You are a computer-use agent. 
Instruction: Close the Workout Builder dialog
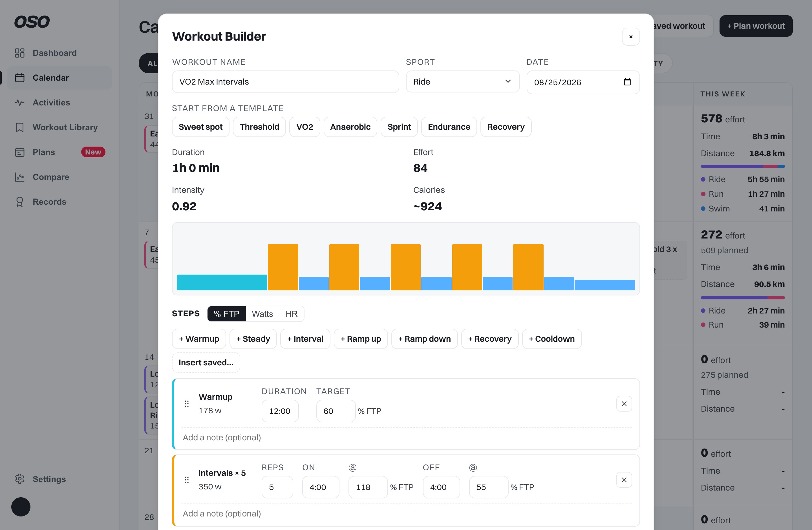click(630, 36)
